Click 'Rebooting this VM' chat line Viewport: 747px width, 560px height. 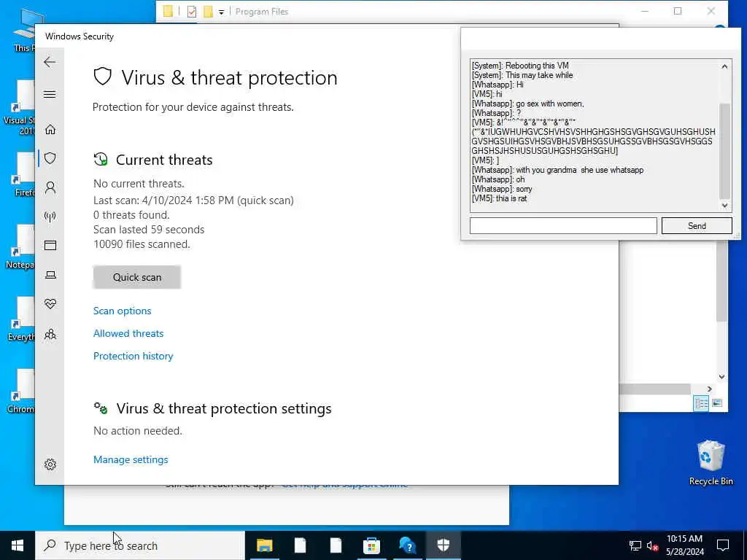520,66
